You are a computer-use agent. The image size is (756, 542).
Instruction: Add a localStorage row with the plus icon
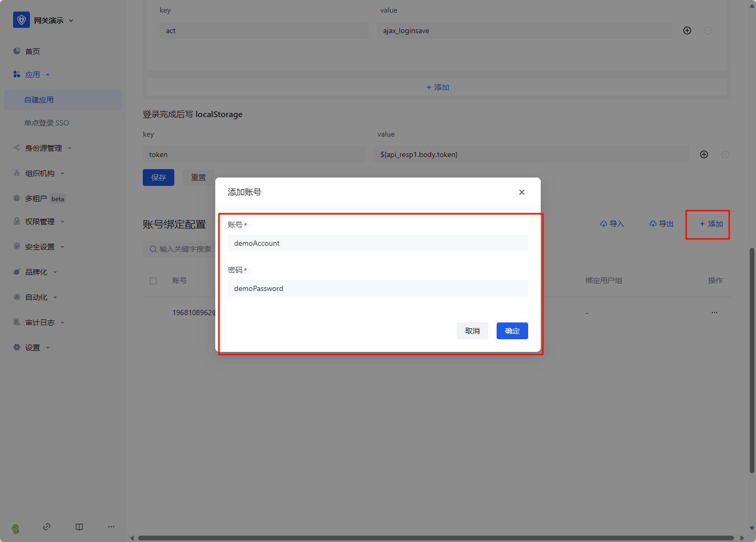(703, 154)
